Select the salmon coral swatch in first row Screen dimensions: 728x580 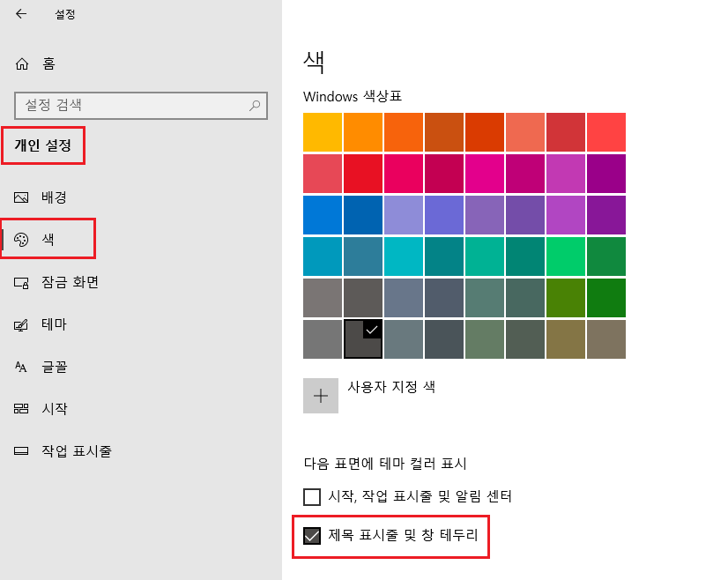[x=525, y=132]
